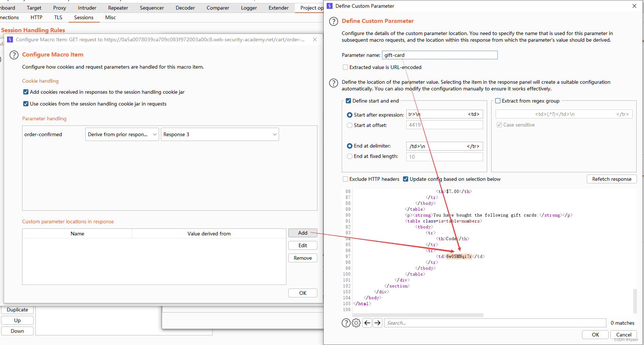Close the Define Custom Parameter window

634,6
